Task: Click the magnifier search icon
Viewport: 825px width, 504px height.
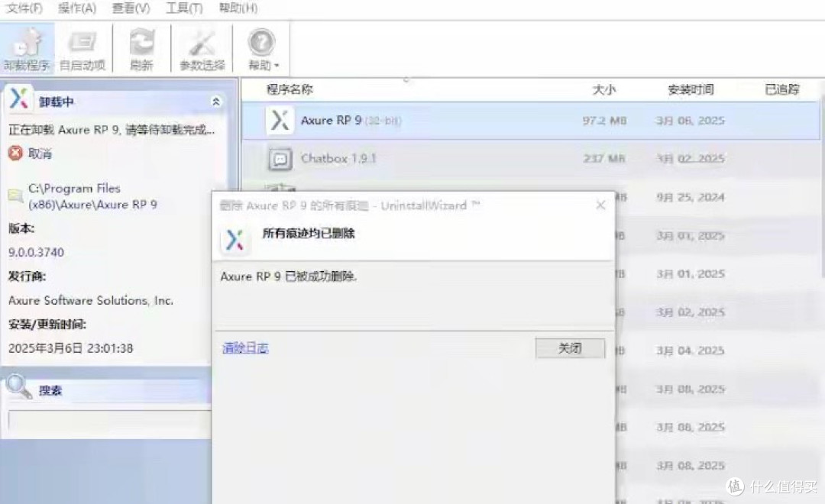Action: 19,386
